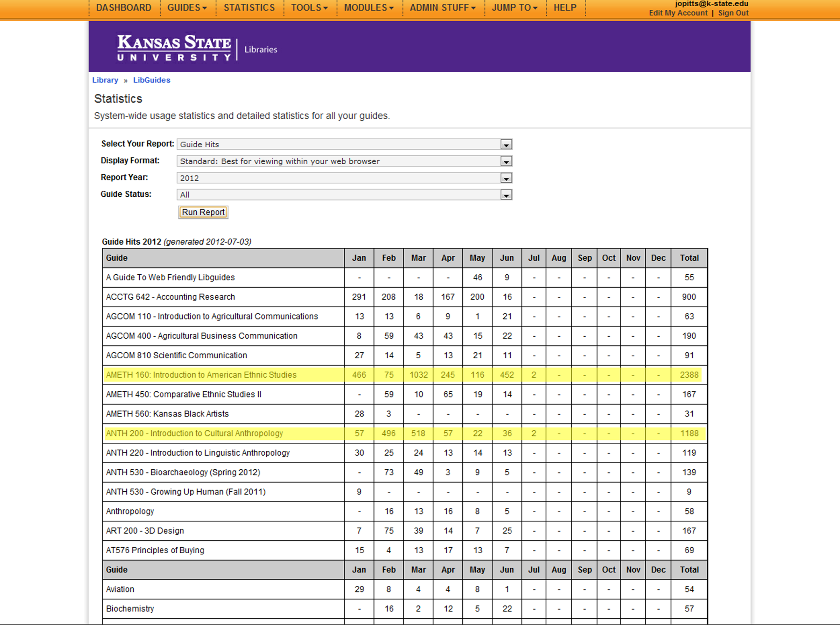Click the Guide column header at table top
The width and height of the screenshot is (840, 625).
(223, 258)
